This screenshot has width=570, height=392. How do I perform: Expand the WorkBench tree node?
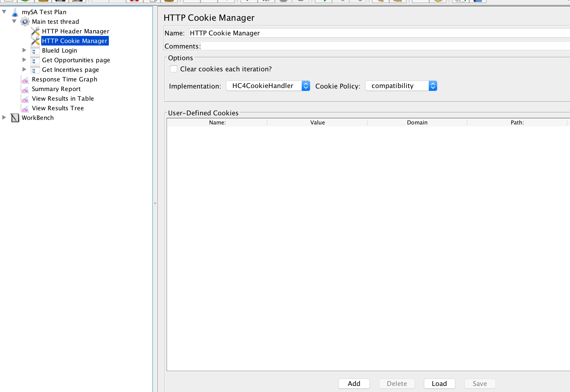(x=4, y=117)
